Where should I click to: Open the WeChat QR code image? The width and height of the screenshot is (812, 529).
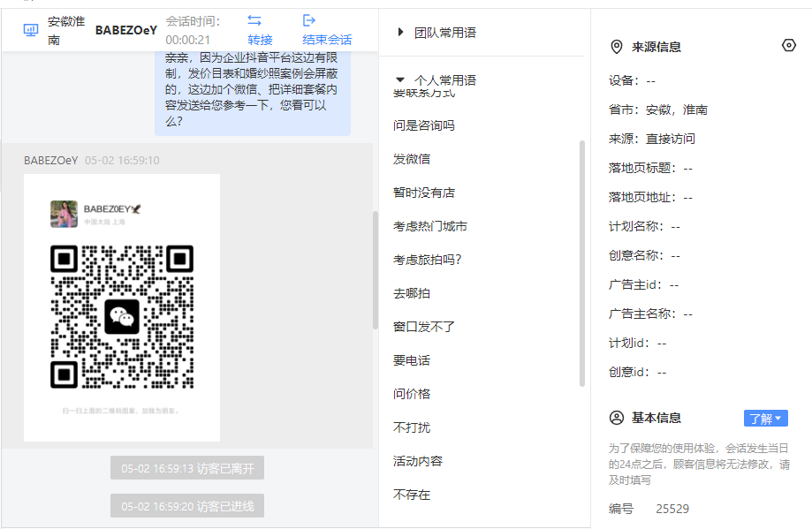122,307
